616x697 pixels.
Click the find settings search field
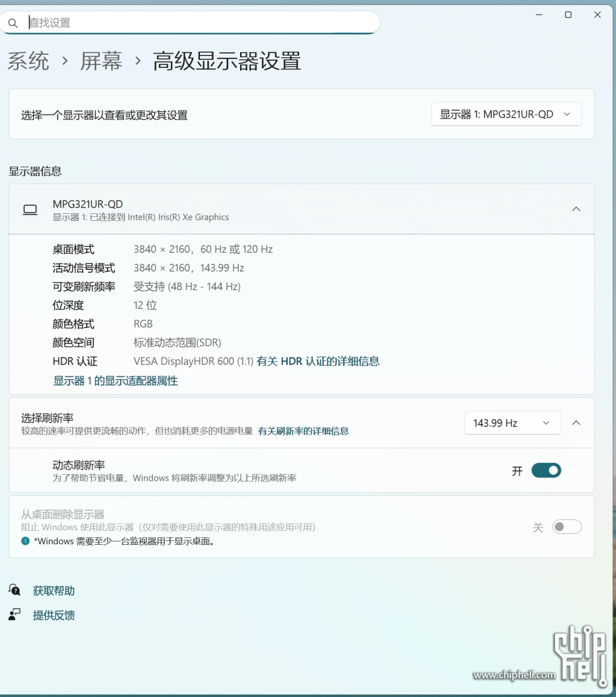[x=201, y=23]
